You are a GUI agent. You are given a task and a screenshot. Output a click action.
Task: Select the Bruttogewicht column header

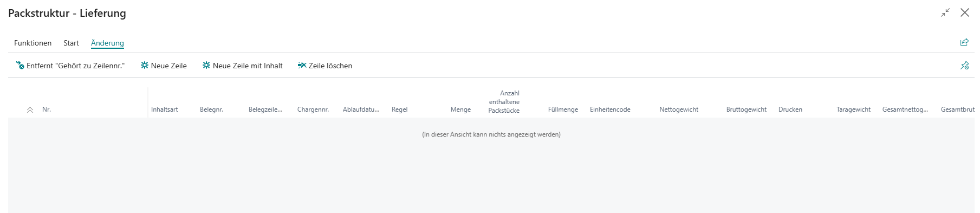[747, 109]
